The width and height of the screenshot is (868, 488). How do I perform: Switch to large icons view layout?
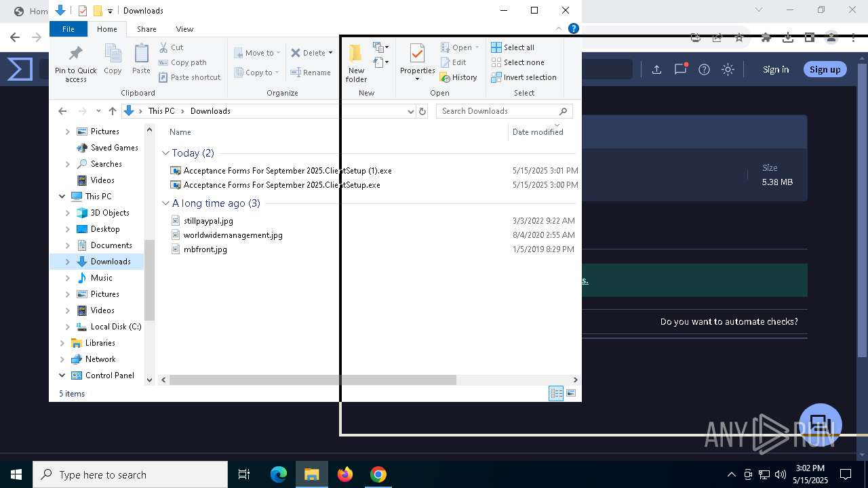click(571, 394)
